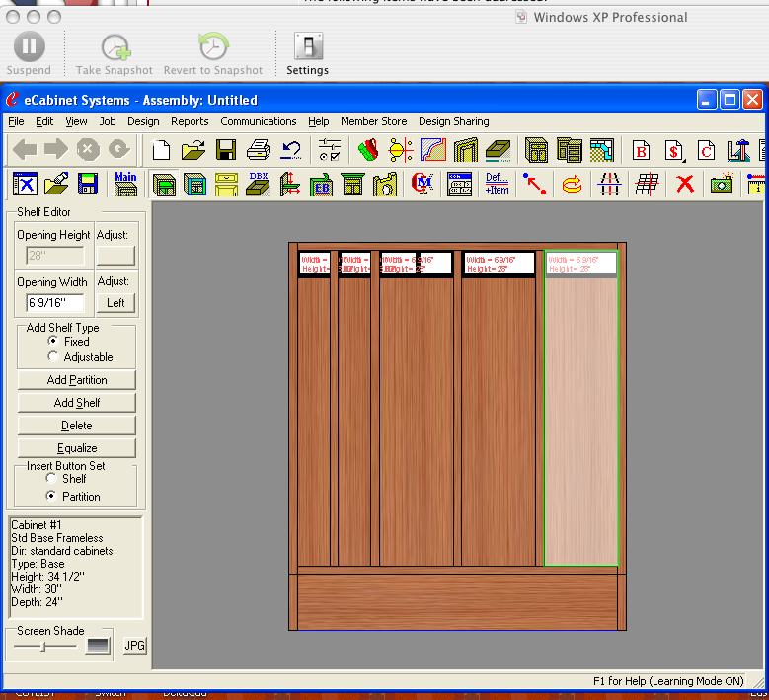The width and height of the screenshot is (769, 700).
Task: Click the Screen Shade slider
Action: coord(43,647)
